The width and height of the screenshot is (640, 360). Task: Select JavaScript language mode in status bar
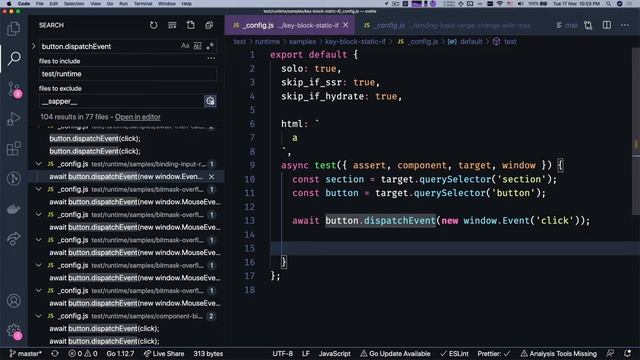tap(334, 353)
